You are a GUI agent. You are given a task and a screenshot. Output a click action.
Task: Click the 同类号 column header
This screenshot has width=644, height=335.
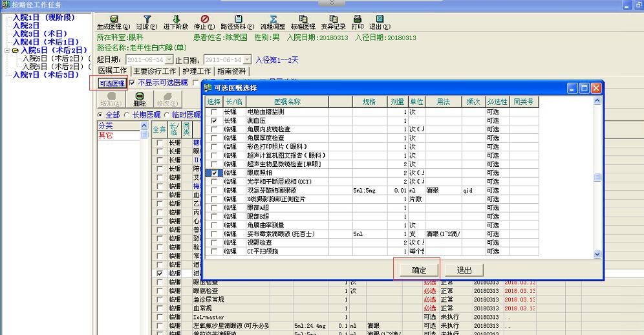pyautogui.click(x=524, y=102)
